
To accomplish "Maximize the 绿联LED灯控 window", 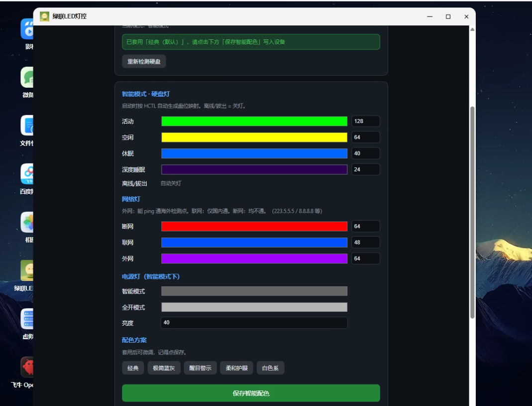I will (x=448, y=16).
